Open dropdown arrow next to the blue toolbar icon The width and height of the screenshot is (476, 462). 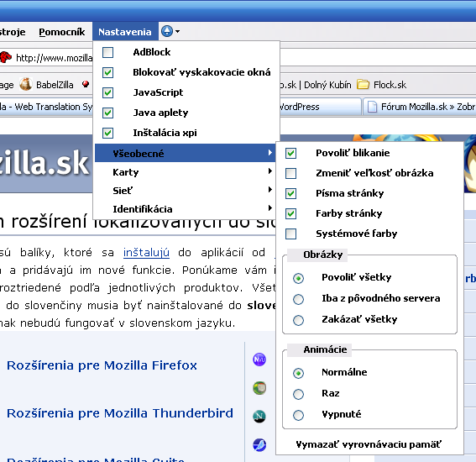coord(178,31)
